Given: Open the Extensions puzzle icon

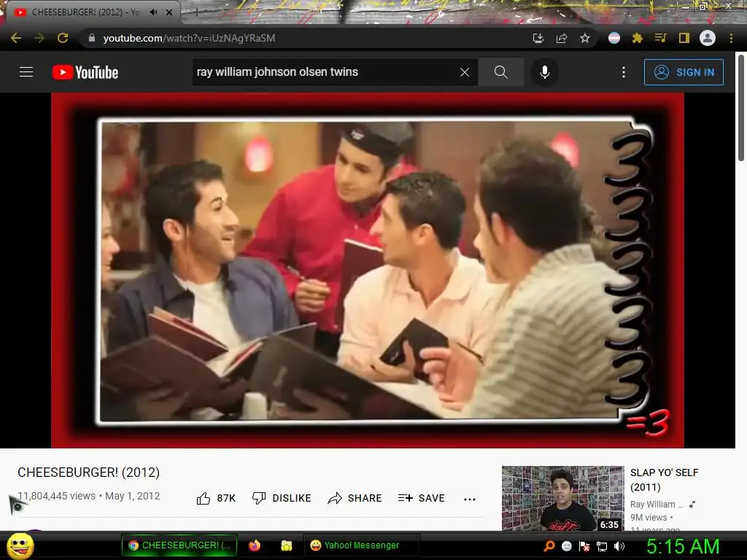Looking at the screenshot, I should (638, 38).
